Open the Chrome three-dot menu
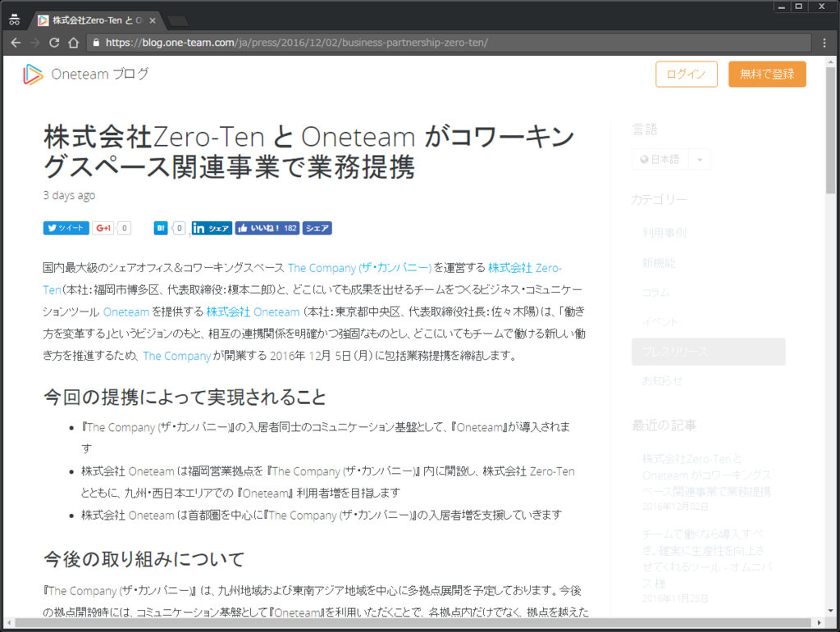The width and height of the screenshot is (840, 632). coord(824,43)
